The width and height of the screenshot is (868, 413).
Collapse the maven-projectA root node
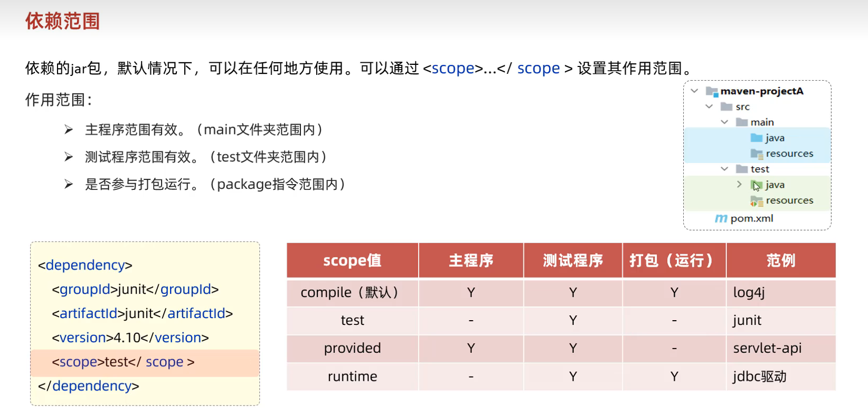pos(694,91)
